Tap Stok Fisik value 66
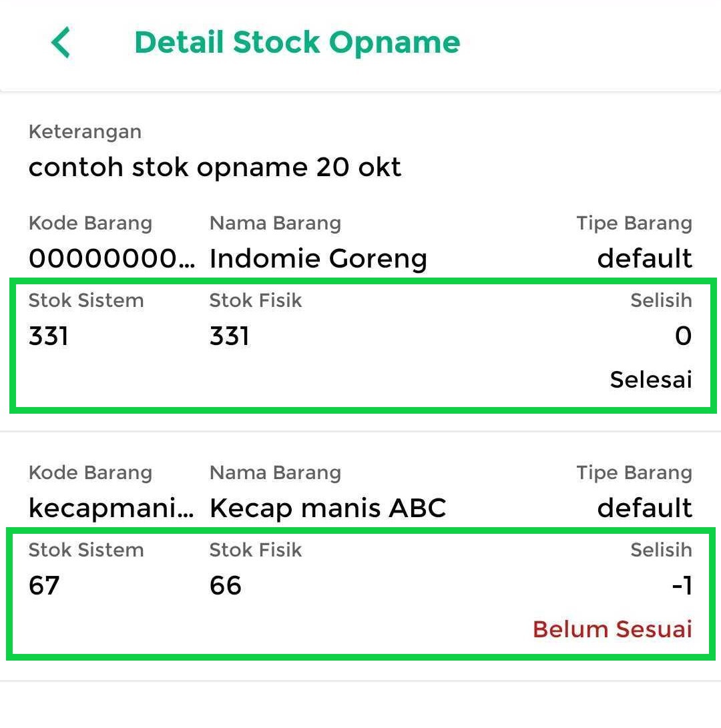This screenshot has width=721, height=728. [x=226, y=585]
